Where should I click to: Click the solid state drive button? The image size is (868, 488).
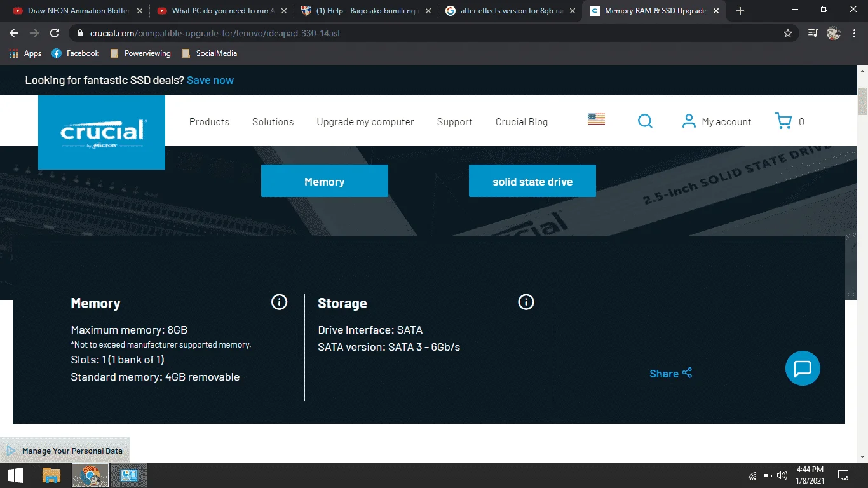(532, 181)
